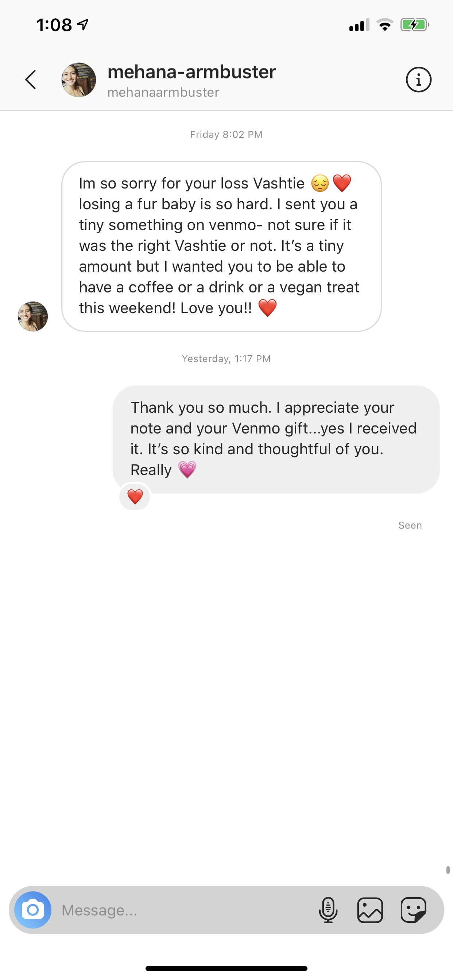The height and width of the screenshot is (980, 453).
Task: Tap the heart reaction under sent message
Action: [135, 497]
